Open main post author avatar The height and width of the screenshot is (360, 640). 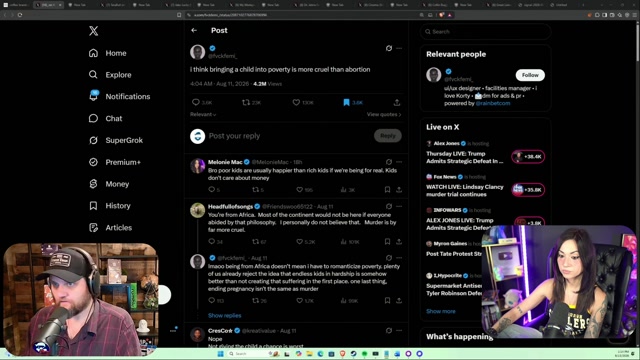tap(198, 52)
